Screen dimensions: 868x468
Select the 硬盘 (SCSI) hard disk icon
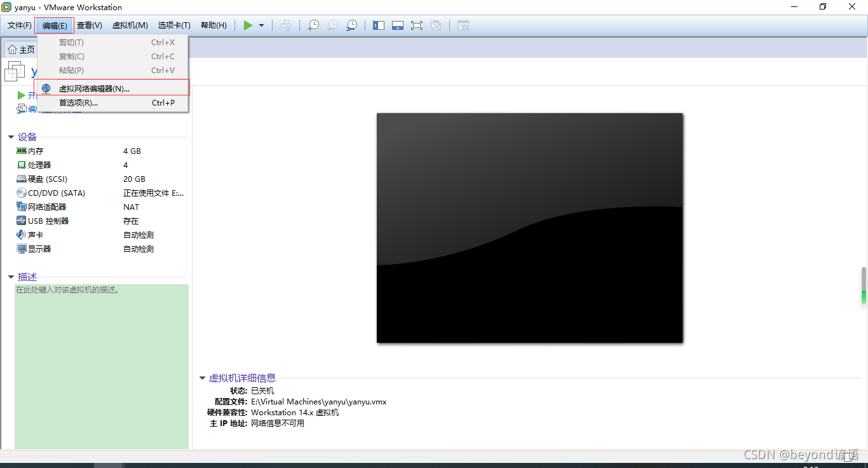pyautogui.click(x=22, y=179)
